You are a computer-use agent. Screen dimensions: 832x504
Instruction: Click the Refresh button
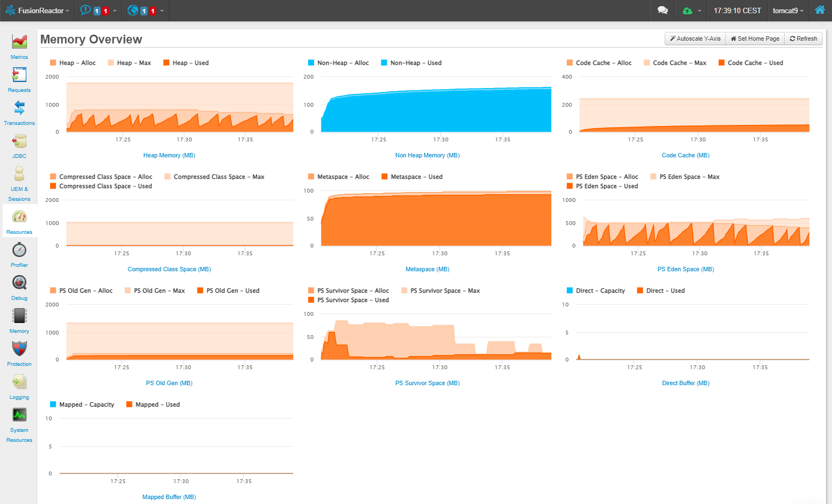[803, 39]
